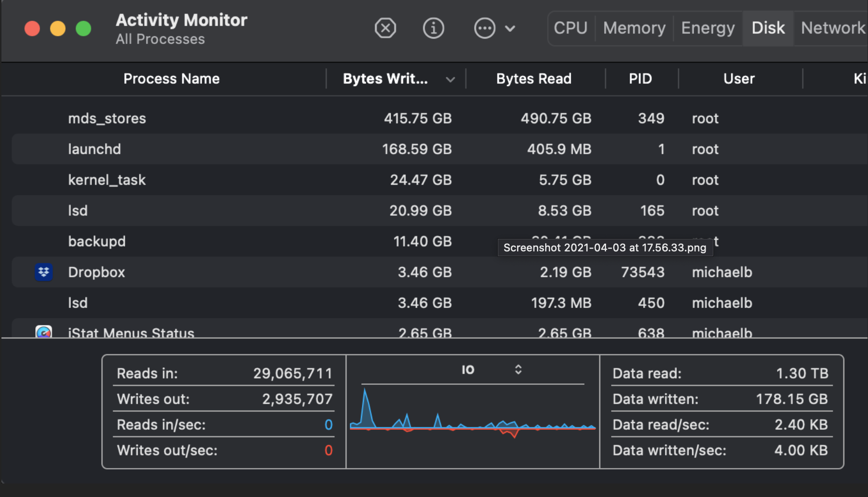The image size is (868, 497).
Task: Toggle Bytes Written sort direction arrow
Action: [450, 79]
